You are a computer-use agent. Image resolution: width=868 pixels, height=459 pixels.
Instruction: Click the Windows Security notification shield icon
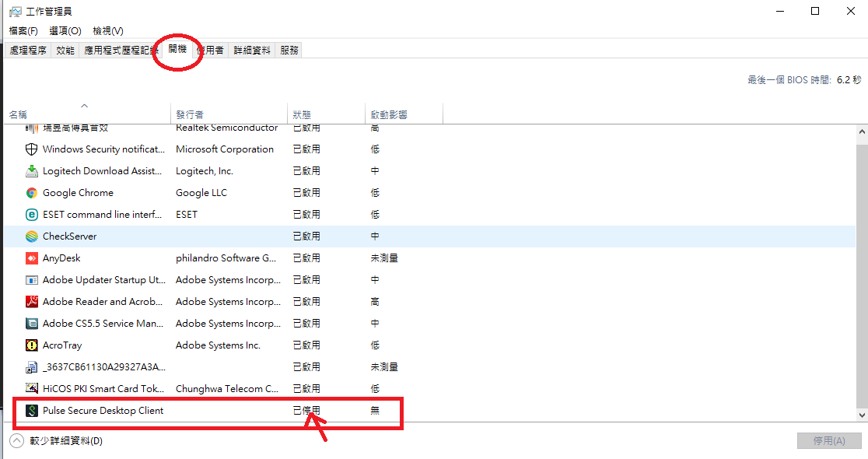pos(32,149)
